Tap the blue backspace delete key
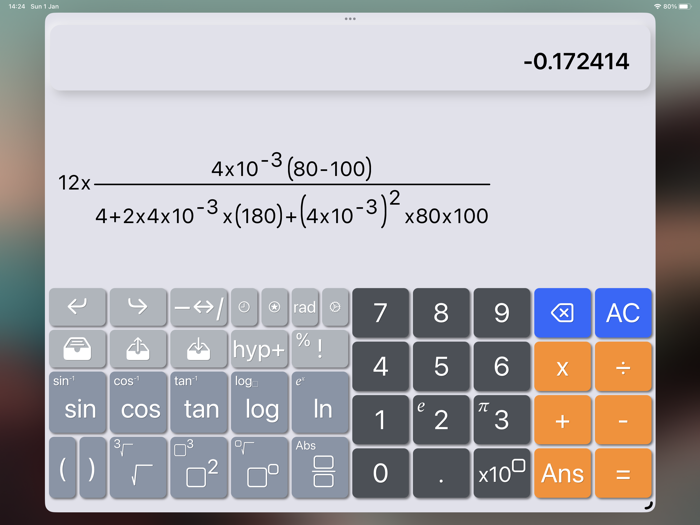Image resolution: width=700 pixels, height=525 pixels. [562, 312]
